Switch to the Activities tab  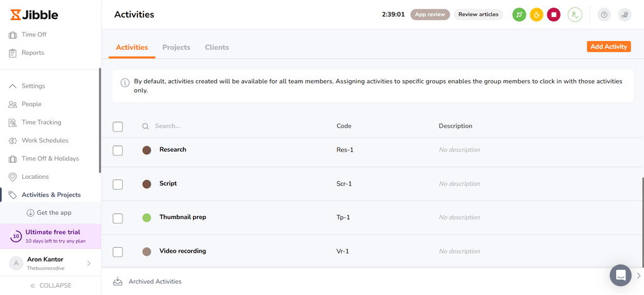(x=132, y=47)
